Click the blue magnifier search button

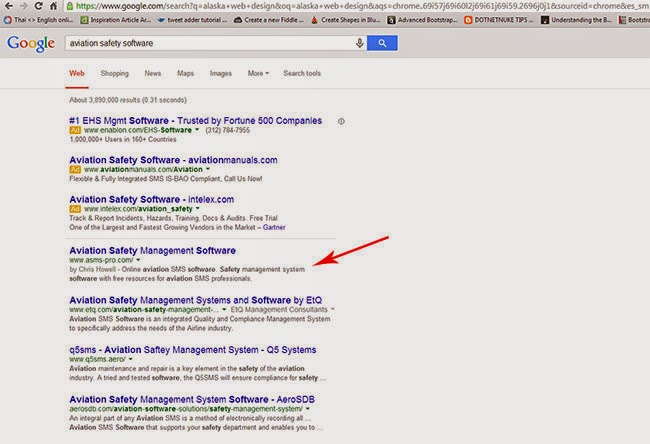(x=382, y=43)
